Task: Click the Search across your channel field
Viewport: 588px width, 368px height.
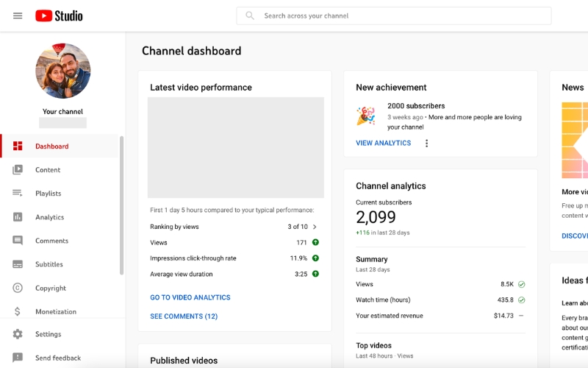Action: coord(394,15)
